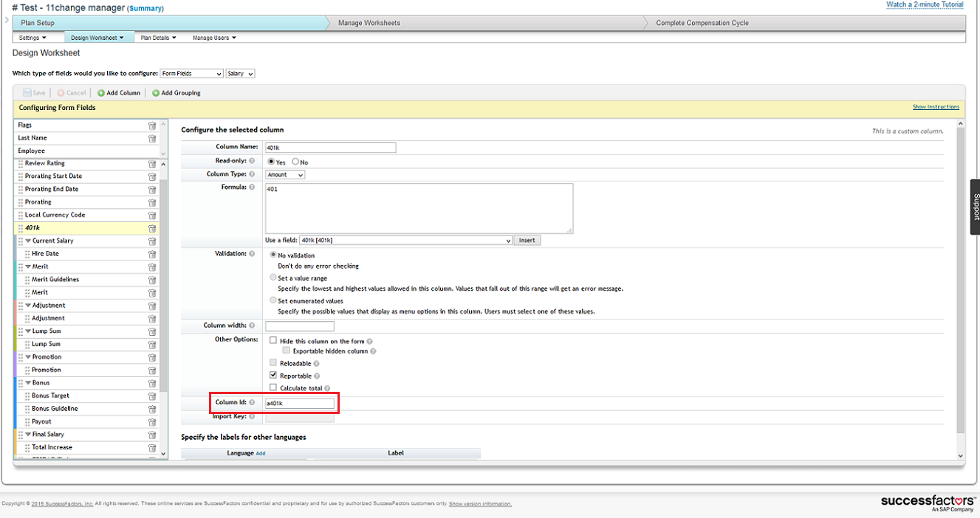Image resolution: width=980 pixels, height=518 pixels.
Task: Trash the Total Increase column
Action: [x=152, y=448]
